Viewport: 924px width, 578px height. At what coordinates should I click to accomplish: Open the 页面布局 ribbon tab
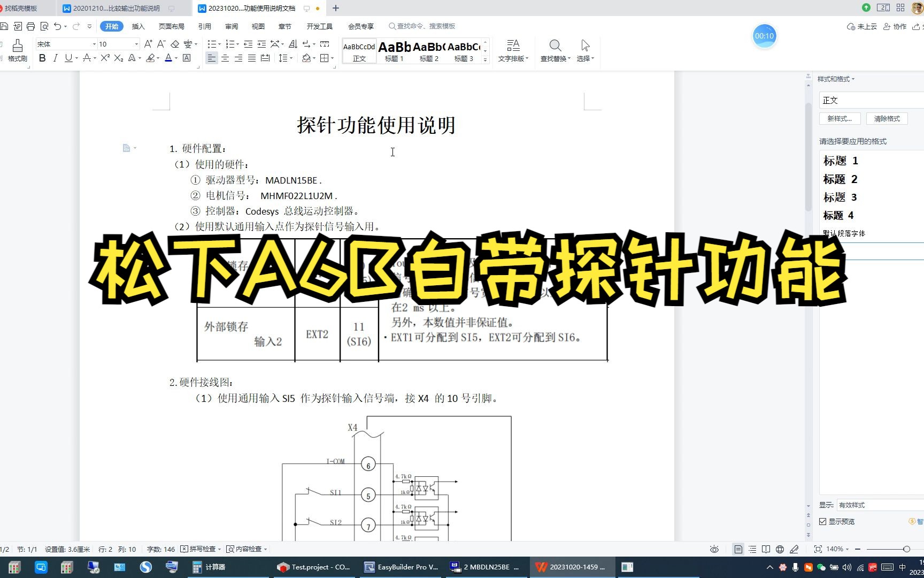(171, 26)
